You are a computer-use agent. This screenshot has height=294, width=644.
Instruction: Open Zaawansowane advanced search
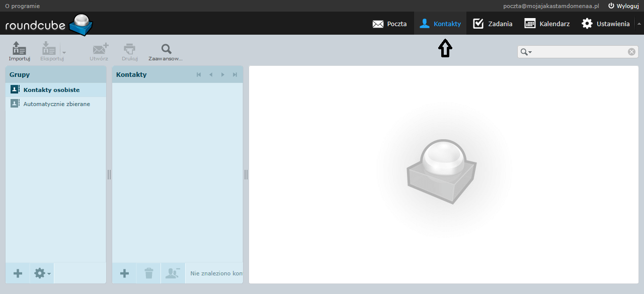tap(166, 51)
